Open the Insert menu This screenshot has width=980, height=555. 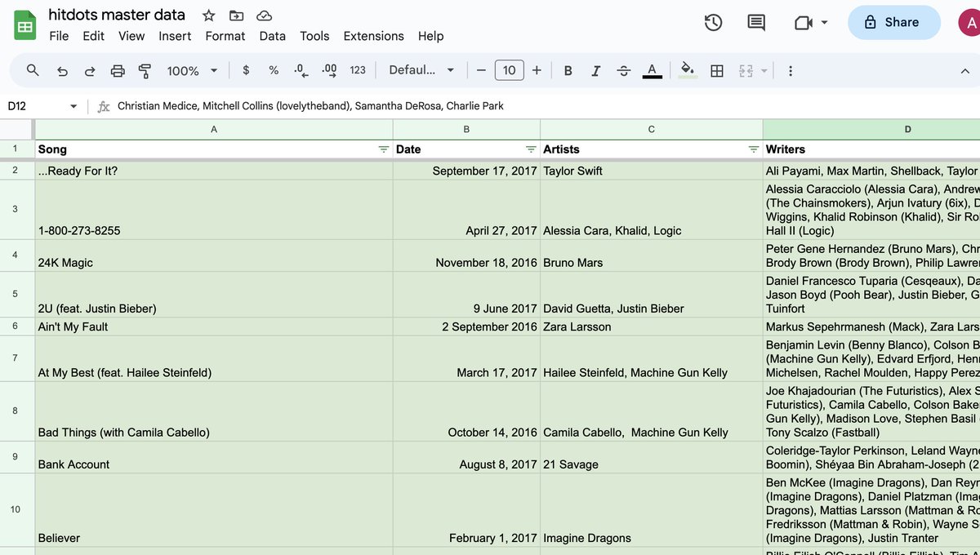pyautogui.click(x=175, y=36)
